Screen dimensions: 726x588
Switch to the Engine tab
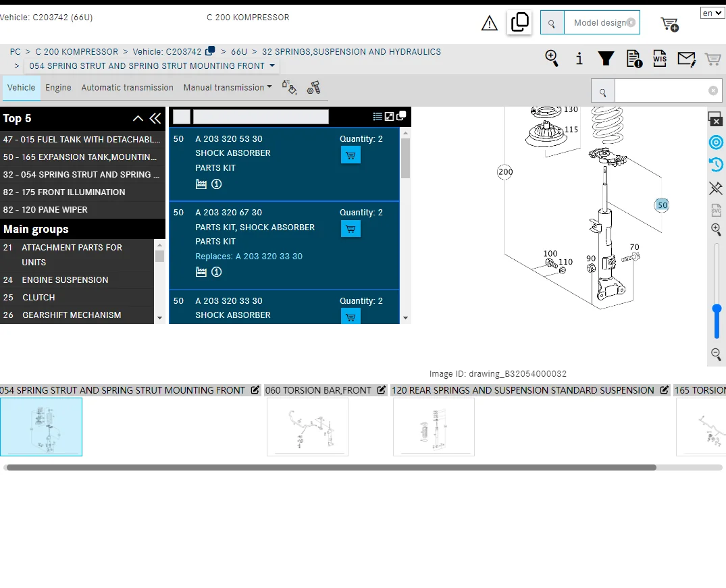(x=58, y=88)
